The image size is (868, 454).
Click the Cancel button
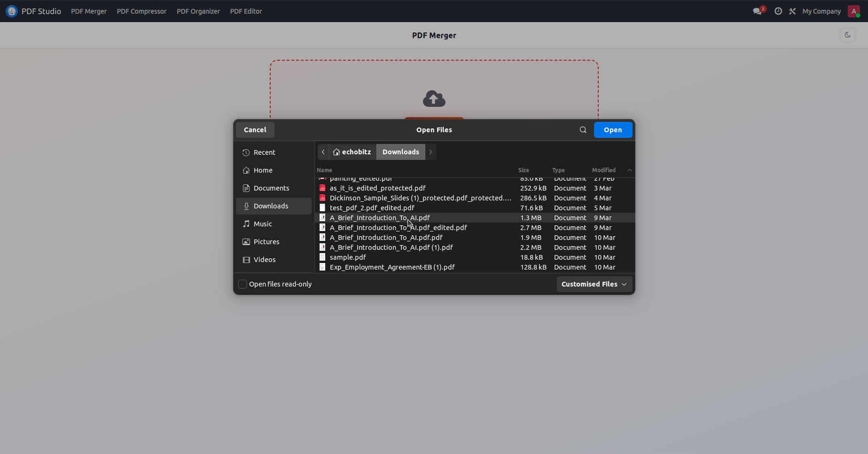click(255, 130)
